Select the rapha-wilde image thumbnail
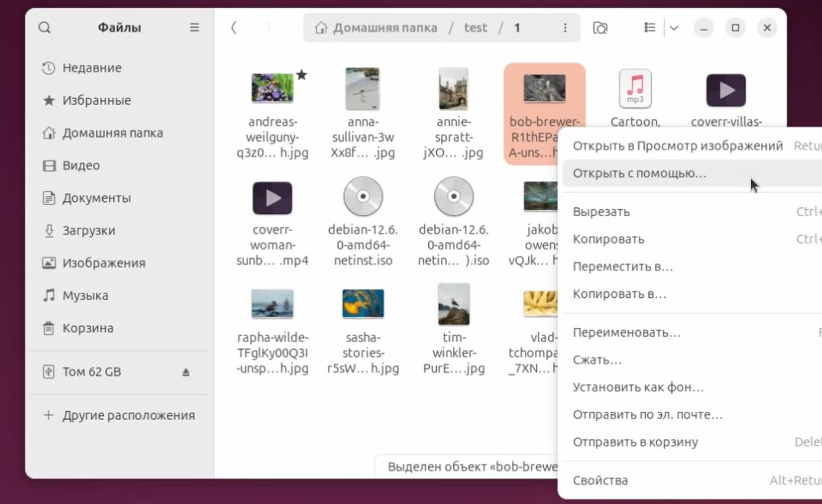Screen dimensions: 822x504 click(x=272, y=304)
